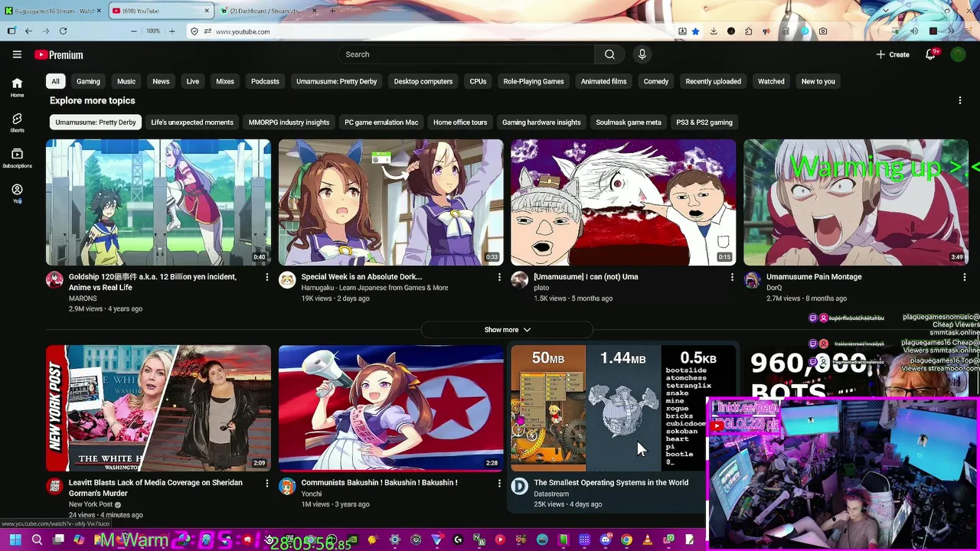Open more options for Explore more topics
This screenshot has width=980, height=551.
[959, 100]
